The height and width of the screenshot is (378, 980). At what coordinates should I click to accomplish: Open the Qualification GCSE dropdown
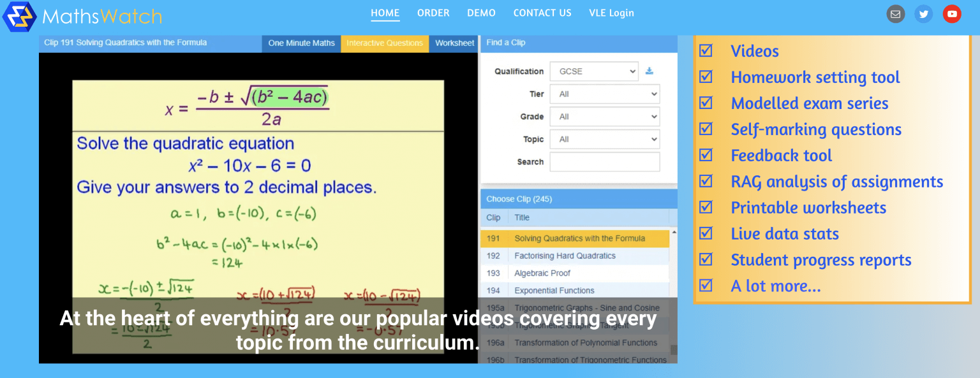click(594, 71)
